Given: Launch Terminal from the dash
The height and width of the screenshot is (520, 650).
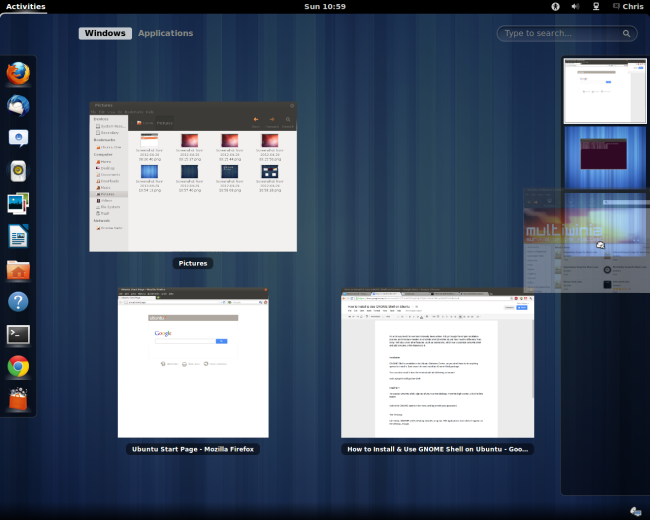Looking at the screenshot, I should tap(18, 334).
